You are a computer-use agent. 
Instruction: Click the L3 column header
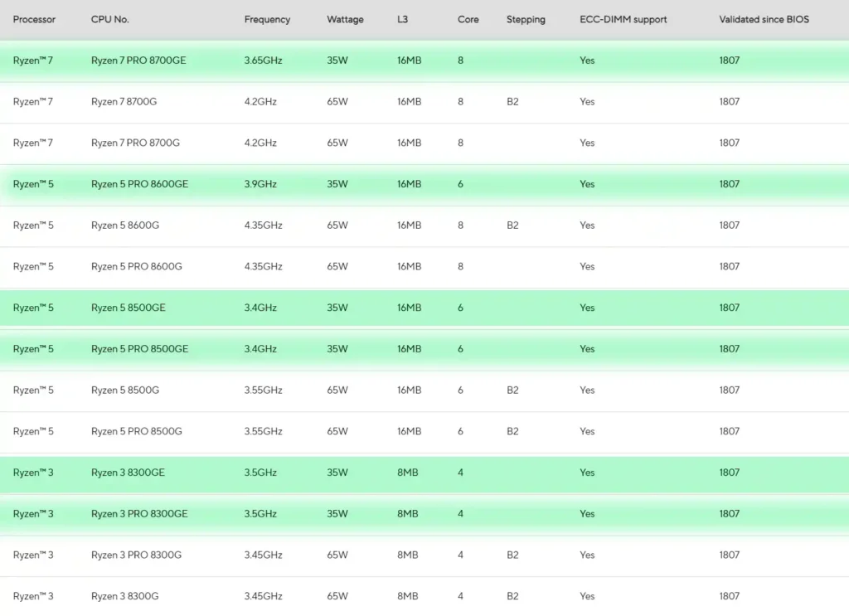coord(402,20)
